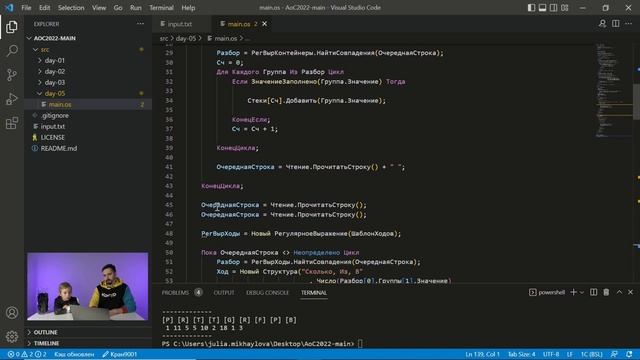Image resolution: width=640 pixels, height=360 pixels.
Task: Open the View menu
Action: 99,8
